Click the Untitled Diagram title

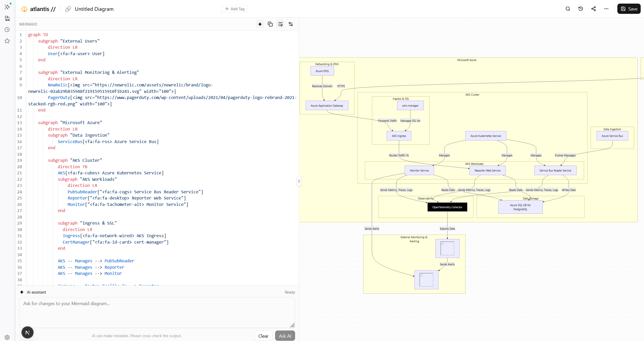pyautogui.click(x=94, y=9)
